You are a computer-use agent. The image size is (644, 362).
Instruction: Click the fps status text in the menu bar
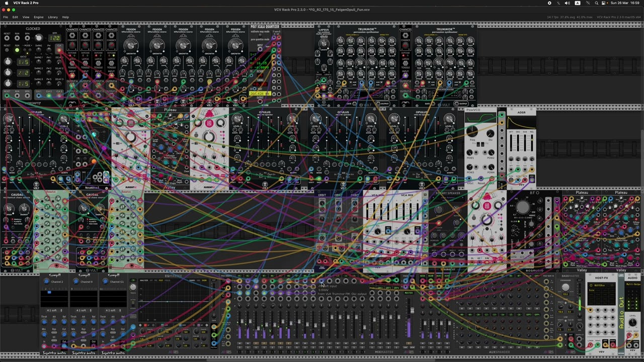(570, 17)
